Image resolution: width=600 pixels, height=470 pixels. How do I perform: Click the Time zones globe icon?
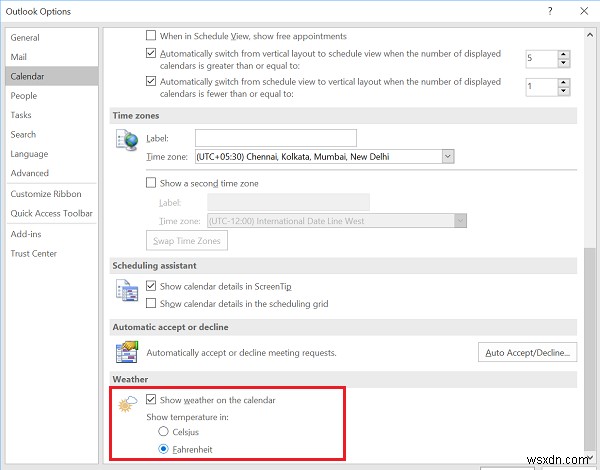click(x=126, y=141)
